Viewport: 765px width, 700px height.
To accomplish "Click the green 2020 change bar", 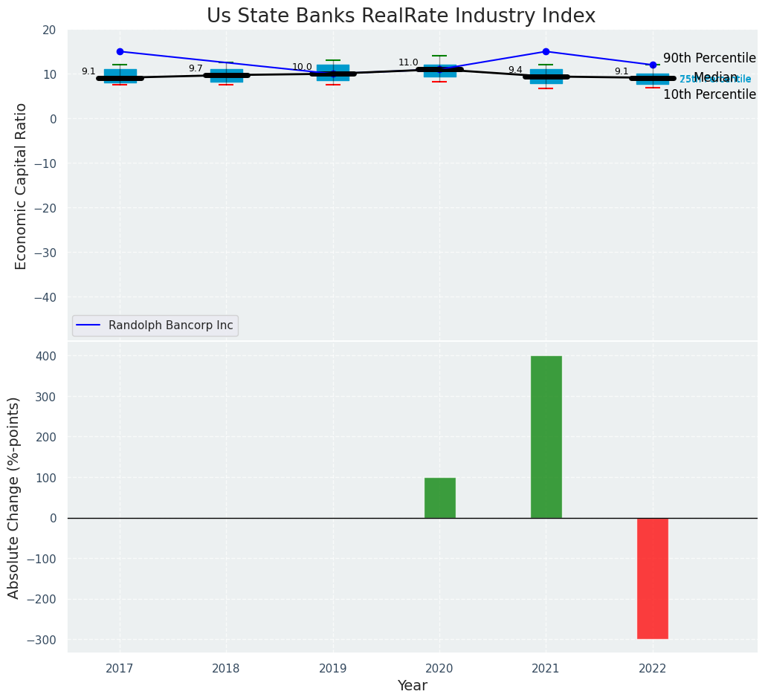I will pos(439,497).
